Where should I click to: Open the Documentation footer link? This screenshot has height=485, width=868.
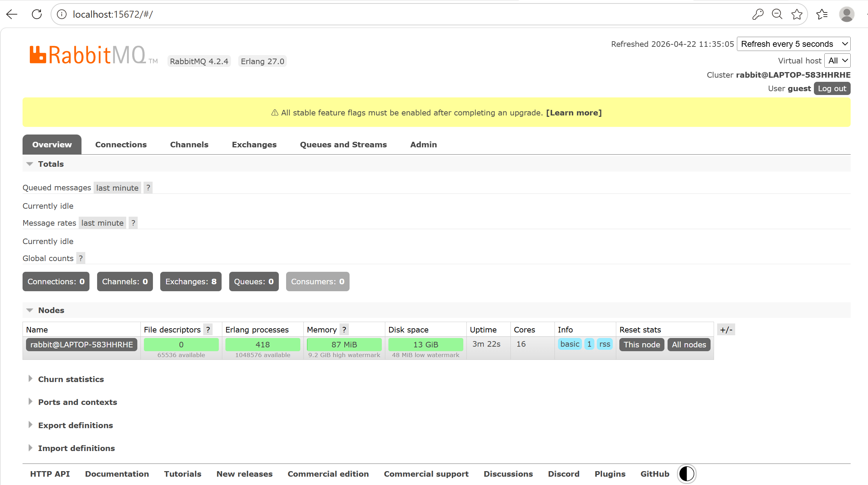(117, 474)
